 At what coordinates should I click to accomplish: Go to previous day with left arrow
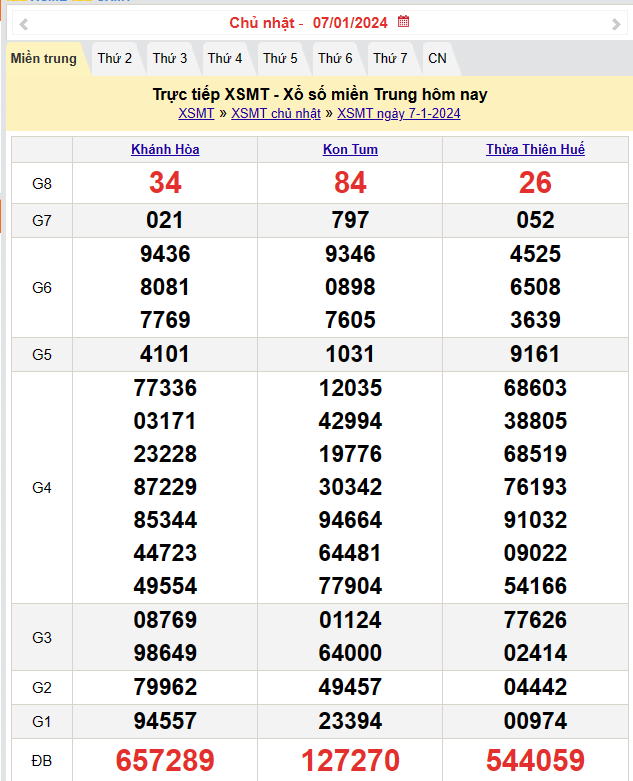23,23
